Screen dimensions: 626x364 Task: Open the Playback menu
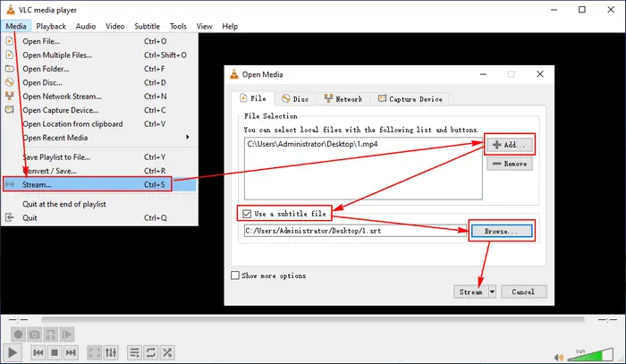point(51,26)
